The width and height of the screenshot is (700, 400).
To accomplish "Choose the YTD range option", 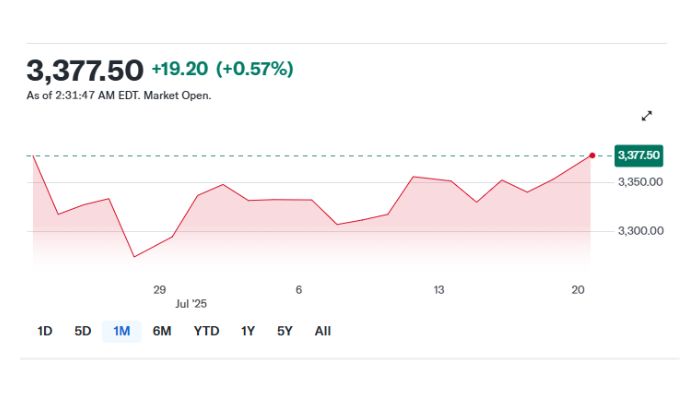I will click(206, 331).
